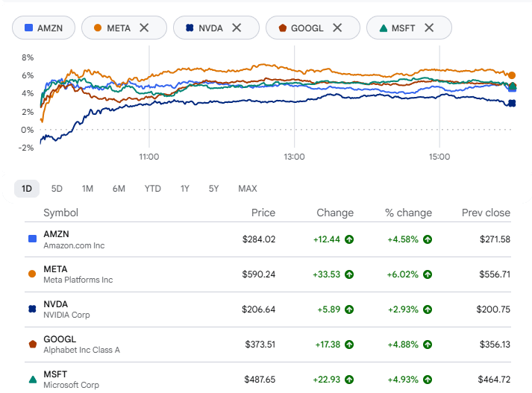Click green triangle marker in MSFT table row
Screen dimensions: 532x393
click(33, 380)
